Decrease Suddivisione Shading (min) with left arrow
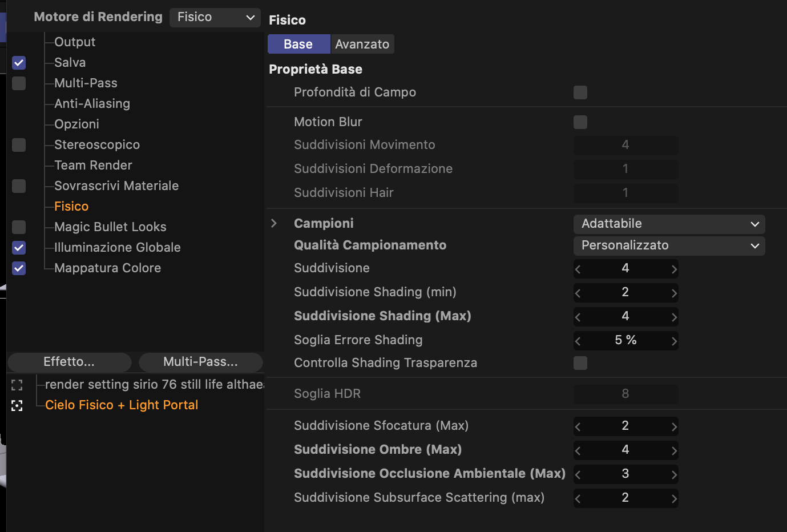This screenshot has width=787, height=532. click(x=578, y=293)
